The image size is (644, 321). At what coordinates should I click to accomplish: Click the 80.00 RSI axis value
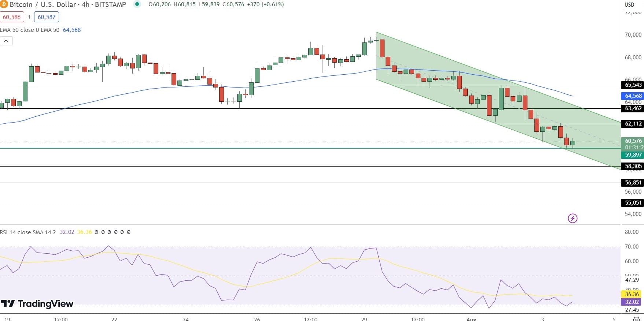632,232
